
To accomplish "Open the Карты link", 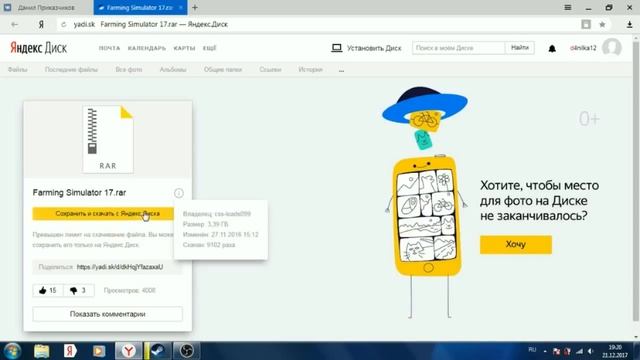I will pos(184,48).
